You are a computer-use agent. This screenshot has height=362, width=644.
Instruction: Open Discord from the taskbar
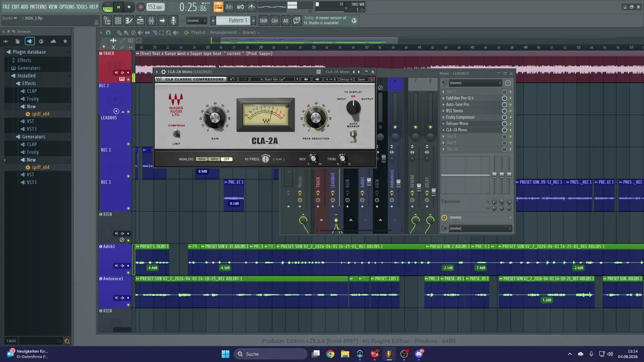point(419,354)
